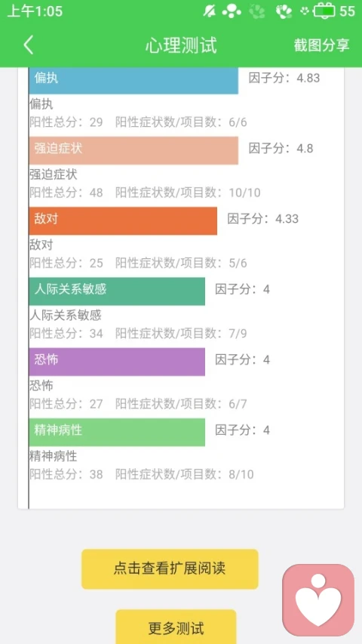Tap the 心理测试 page title
The height and width of the screenshot is (644, 362).
point(181,45)
